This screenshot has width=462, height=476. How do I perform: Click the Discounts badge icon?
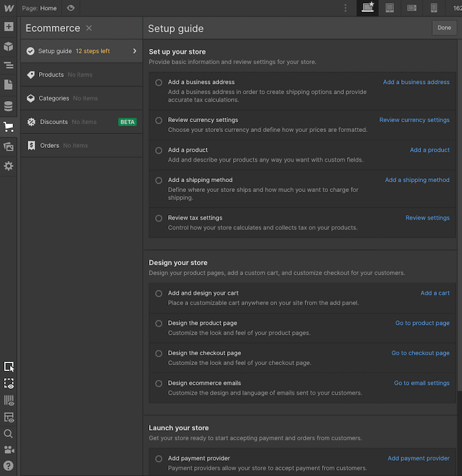(x=31, y=121)
